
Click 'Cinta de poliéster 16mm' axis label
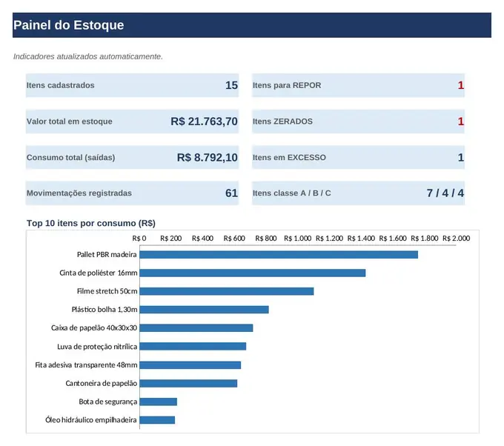[99, 273]
